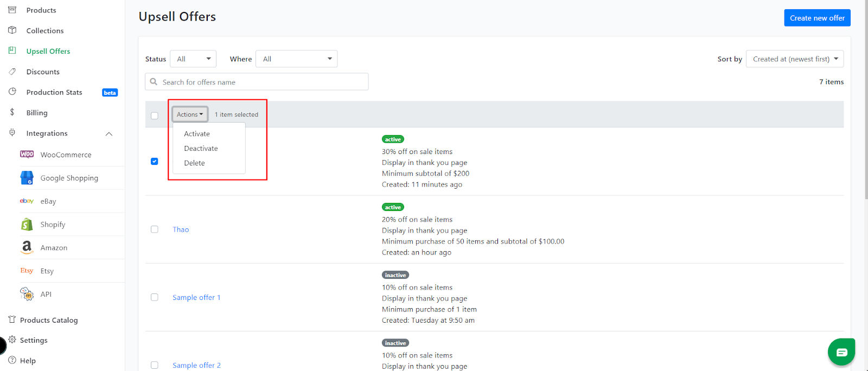Click the WooCommerce logo icon
The width and height of the screenshot is (868, 371).
(x=27, y=155)
